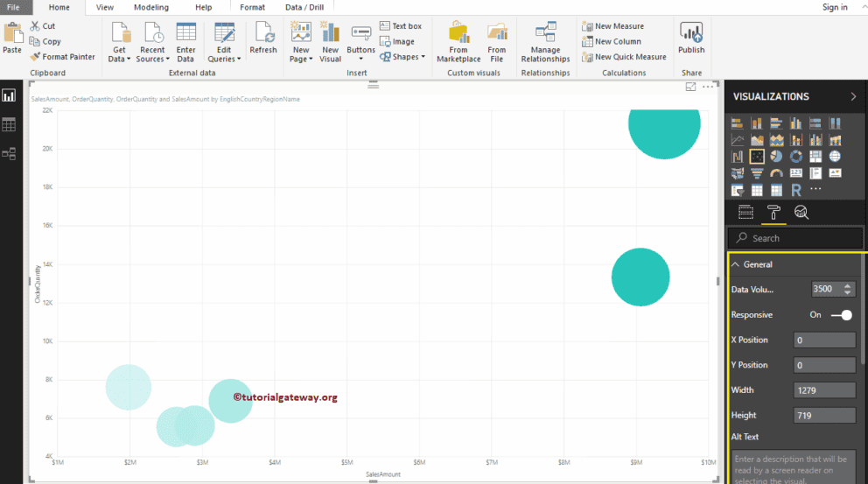This screenshot has height=484, width=868.
Task: Insert a Text box
Action: coord(401,26)
